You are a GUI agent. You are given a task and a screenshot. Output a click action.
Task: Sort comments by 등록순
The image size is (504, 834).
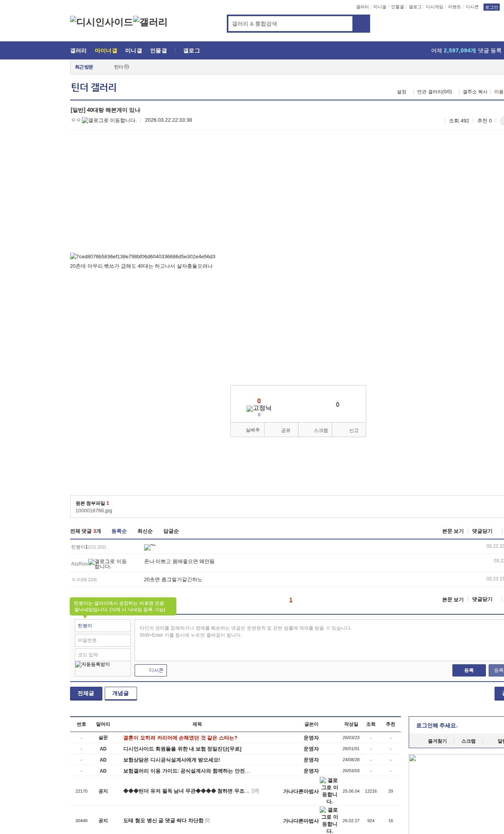tap(119, 531)
